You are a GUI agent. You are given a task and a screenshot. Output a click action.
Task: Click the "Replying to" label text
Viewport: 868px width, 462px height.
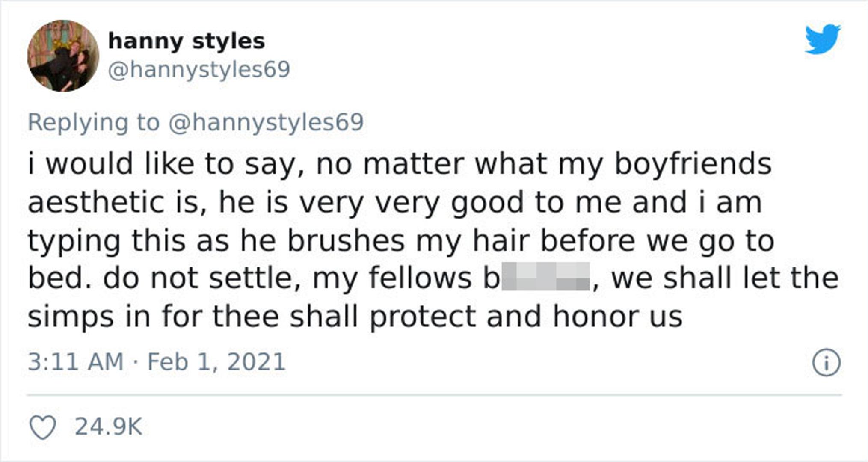(x=94, y=122)
